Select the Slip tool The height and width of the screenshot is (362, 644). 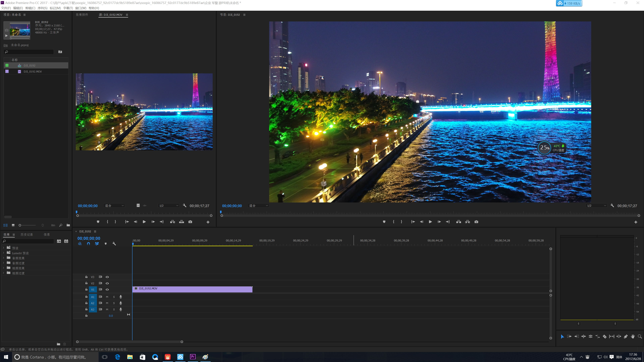coord(611,337)
